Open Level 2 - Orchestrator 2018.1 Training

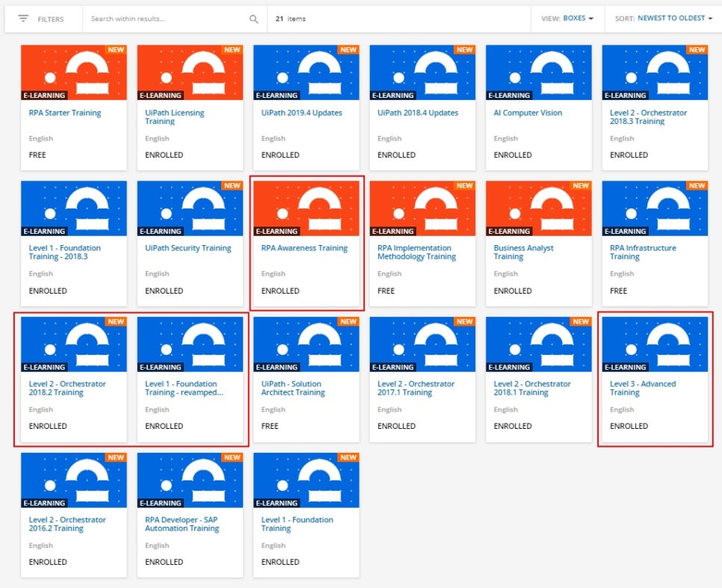point(532,389)
